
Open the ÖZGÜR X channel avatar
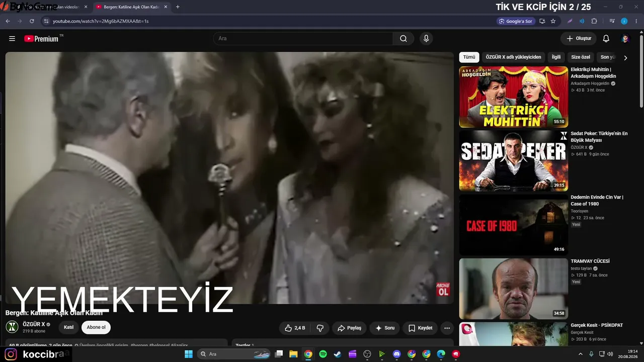tap(12, 327)
